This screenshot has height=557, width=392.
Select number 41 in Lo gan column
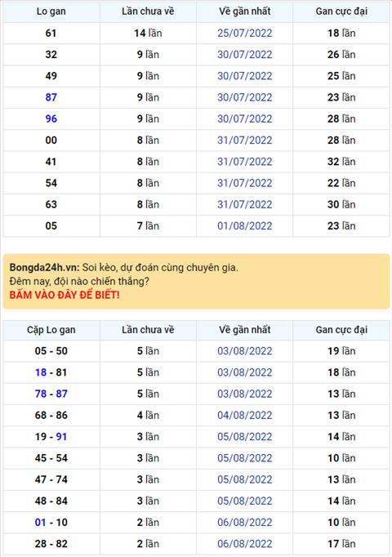pos(51,162)
